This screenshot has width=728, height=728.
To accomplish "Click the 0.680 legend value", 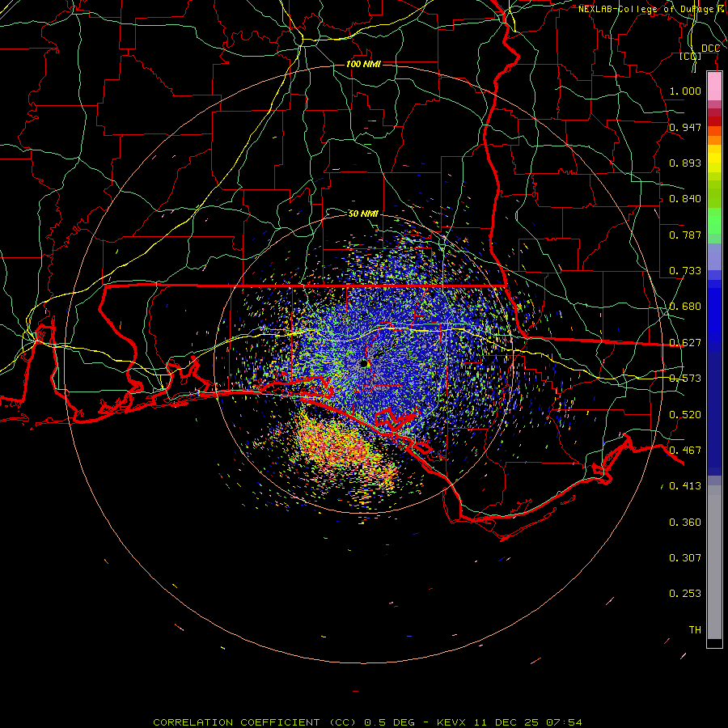I will click(685, 307).
